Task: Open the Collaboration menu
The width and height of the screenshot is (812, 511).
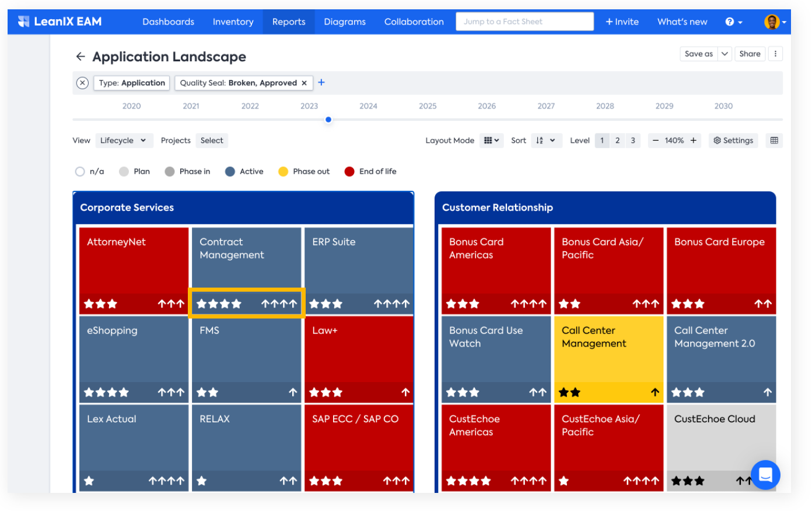Action: coord(414,22)
